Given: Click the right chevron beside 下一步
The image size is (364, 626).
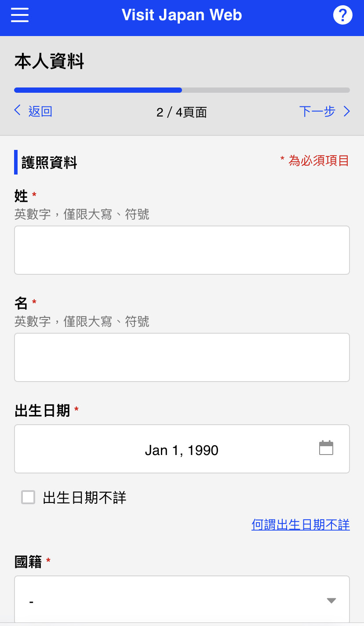Looking at the screenshot, I should (346, 111).
